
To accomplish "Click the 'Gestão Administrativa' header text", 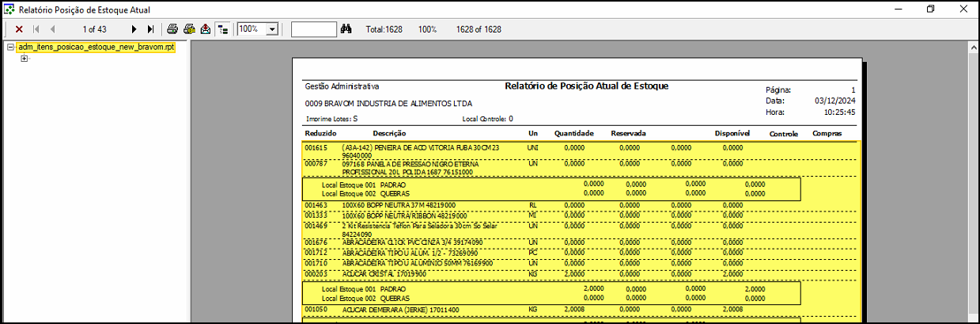I will 342,86.
